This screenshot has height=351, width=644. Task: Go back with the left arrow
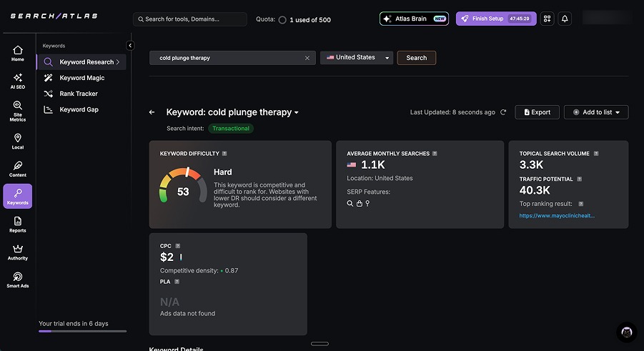(x=152, y=112)
